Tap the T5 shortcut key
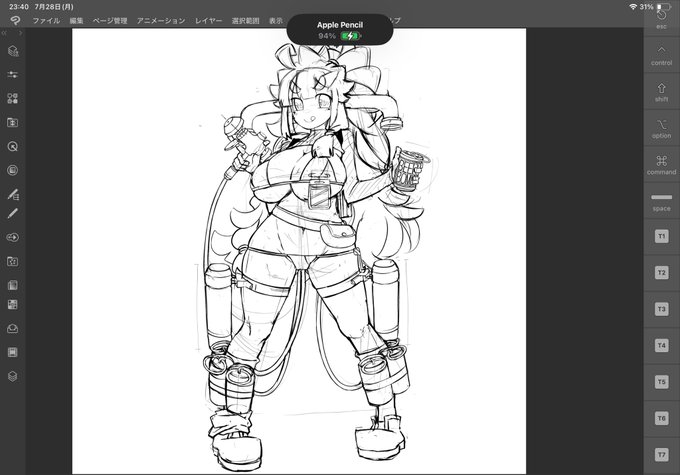 pyautogui.click(x=661, y=382)
